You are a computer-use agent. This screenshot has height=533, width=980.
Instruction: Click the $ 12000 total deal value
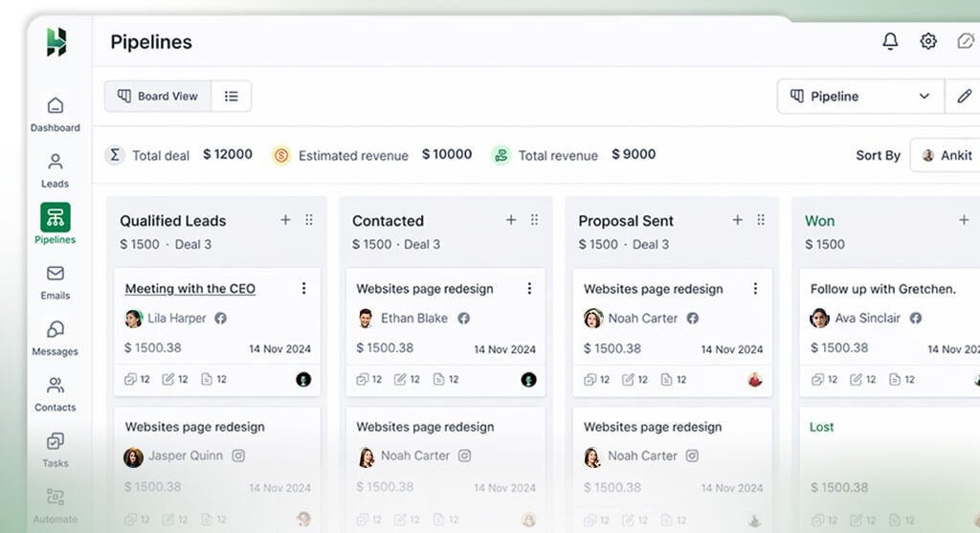(228, 154)
